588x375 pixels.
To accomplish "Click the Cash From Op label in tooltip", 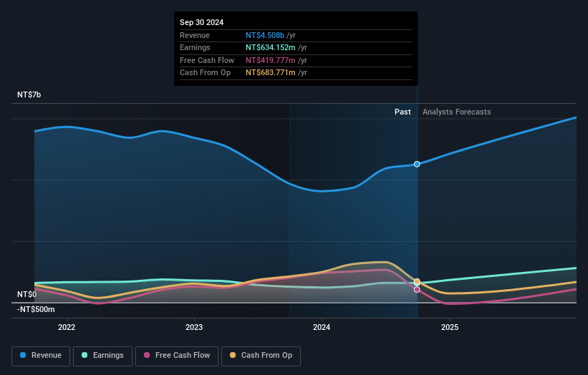I will (x=205, y=73).
